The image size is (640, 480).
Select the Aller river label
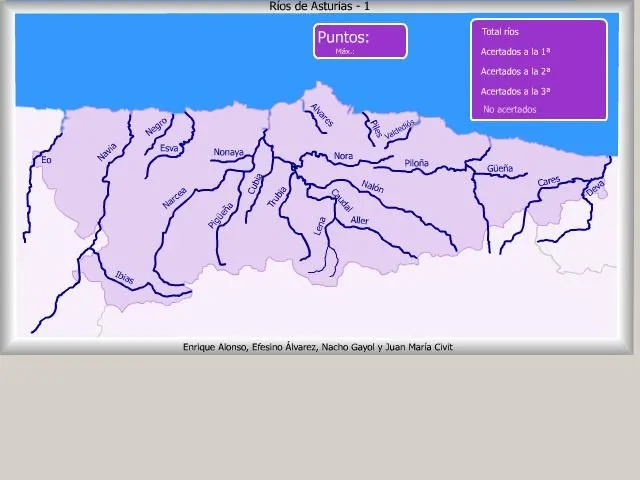pos(360,220)
